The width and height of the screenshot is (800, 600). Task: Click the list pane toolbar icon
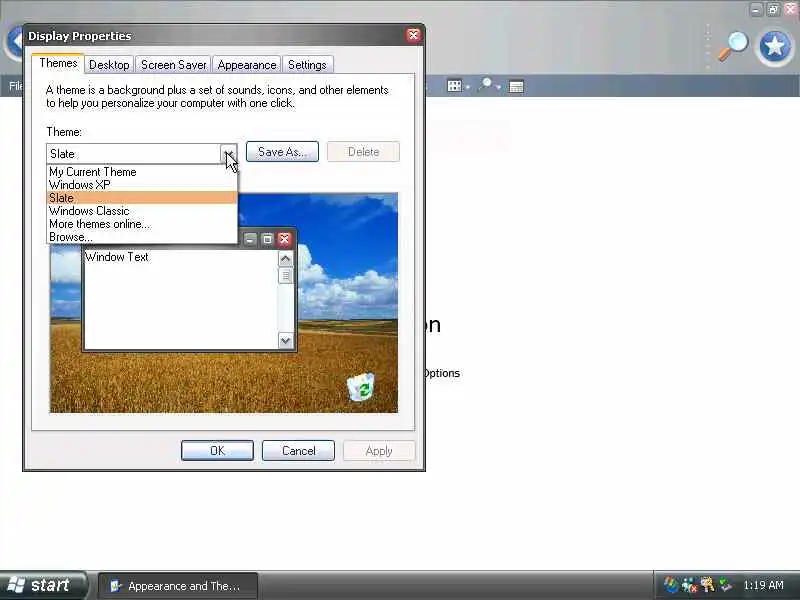click(x=516, y=87)
